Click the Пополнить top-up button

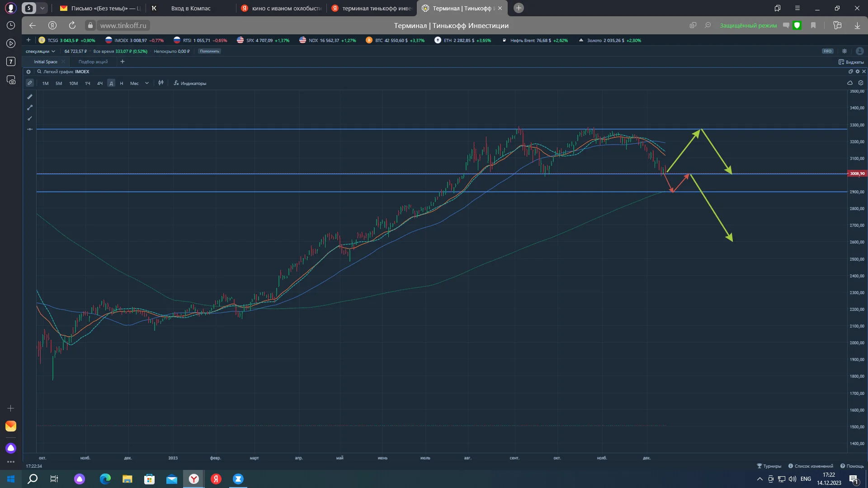(x=209, y=52)
